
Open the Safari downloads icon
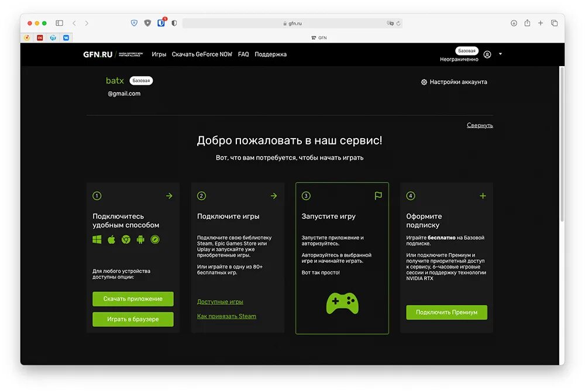[x=514, y=23]
